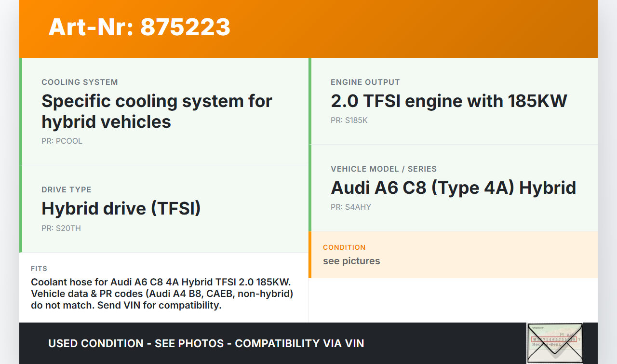
Task: Click the PR: PCOOL code text
Action: [62, 141]
